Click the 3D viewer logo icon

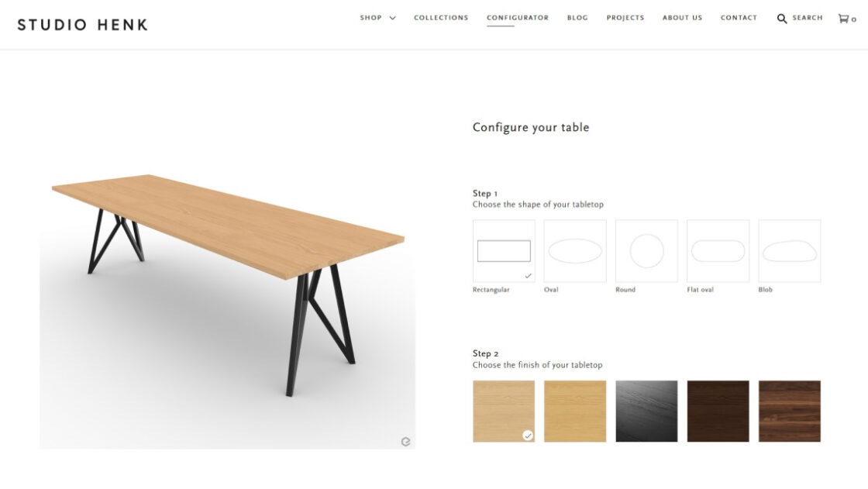(406, 442)
